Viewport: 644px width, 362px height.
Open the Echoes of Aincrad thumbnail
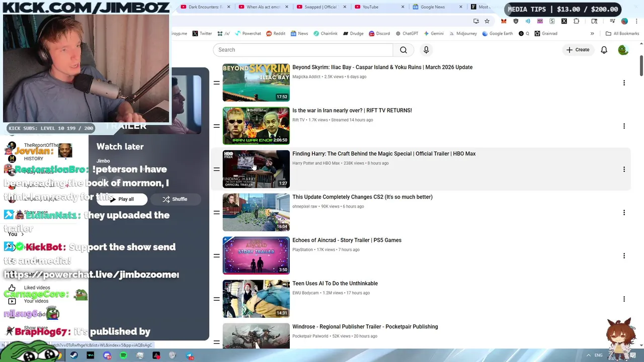pos(256,255)
